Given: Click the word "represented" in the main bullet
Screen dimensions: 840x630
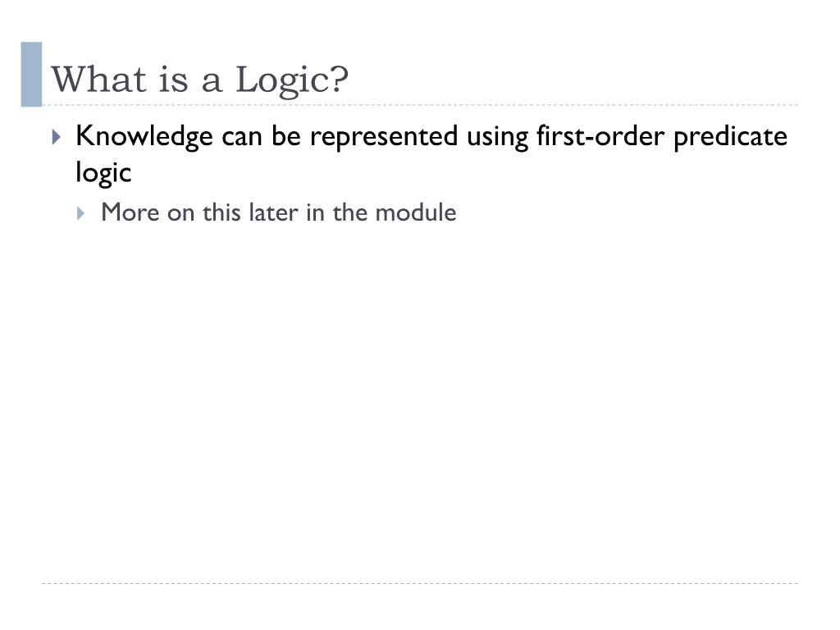Looking at the screenshot, I should (x=384, y=137).
